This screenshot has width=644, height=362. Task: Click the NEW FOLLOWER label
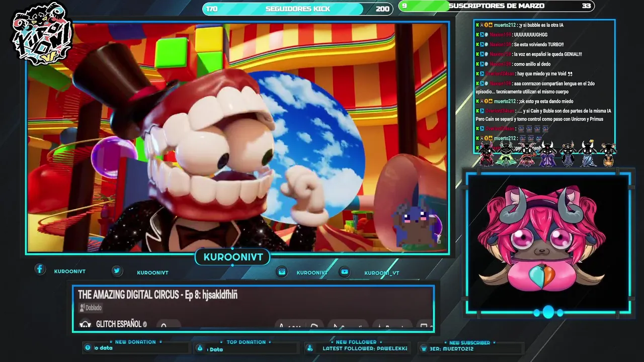click(x=356, y=342)
